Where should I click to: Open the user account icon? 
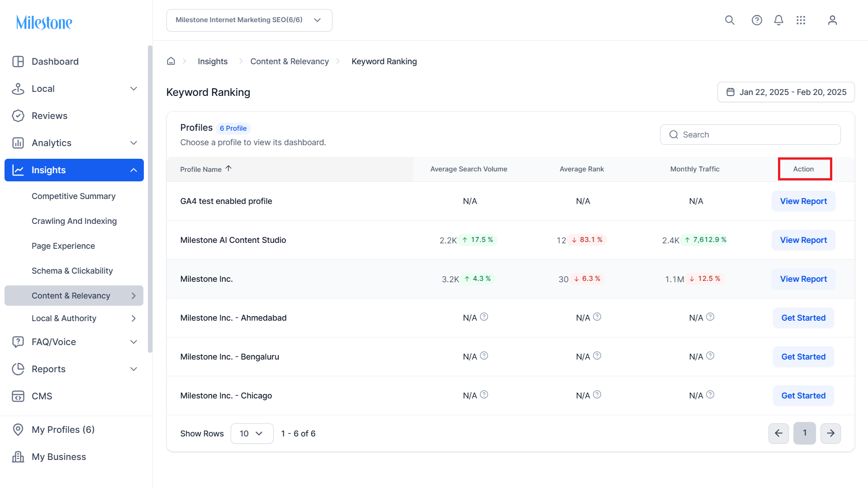tap(832, 20)
